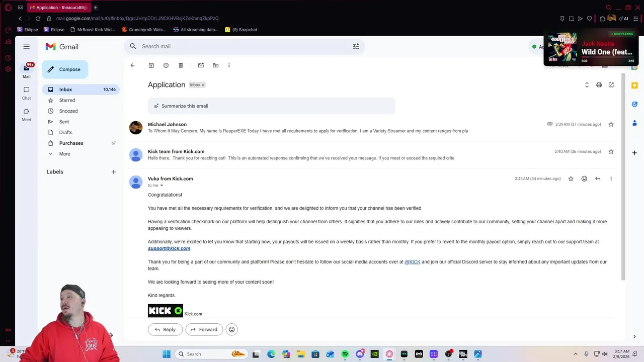
Task: Pin the tab using the pin icon
Action: 562,19
